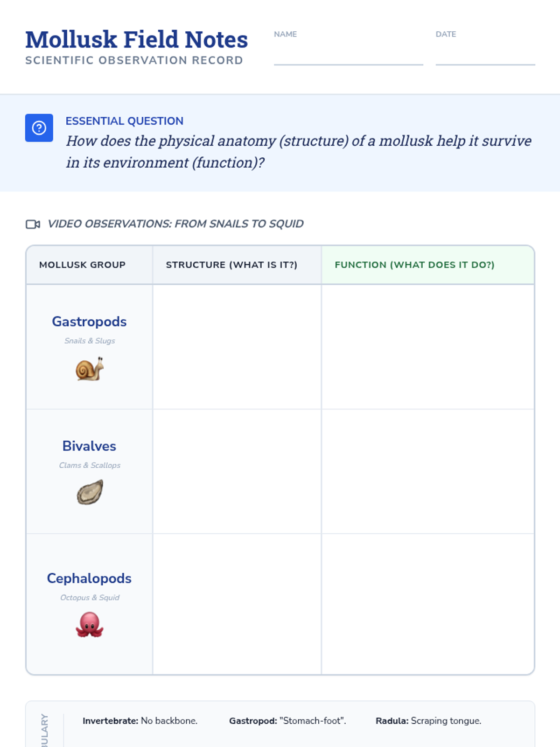
Task: Click the Cephalopods group heading
Action: (89, 578)
